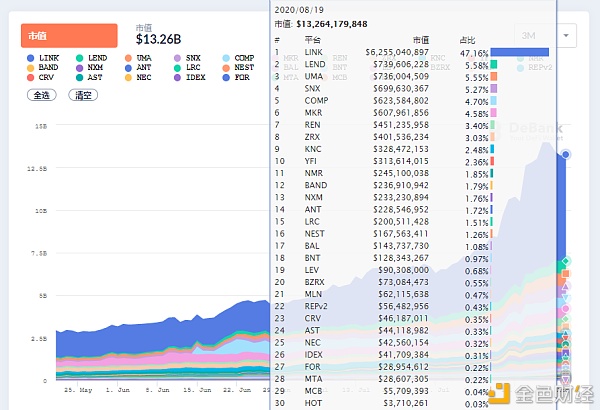This screenshot has height=410, width=600.
Task: Click the HOT value $3,710,261
Action: point(406,403)
